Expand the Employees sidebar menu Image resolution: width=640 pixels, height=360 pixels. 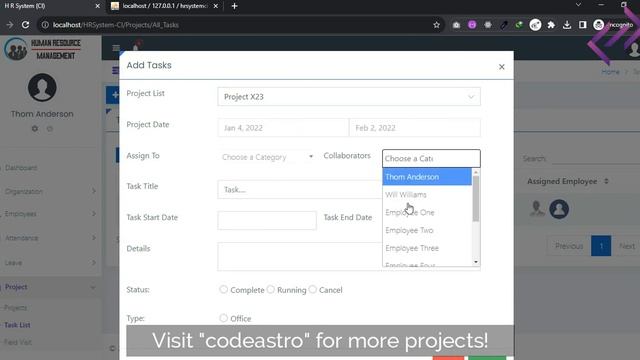[50, 214]
